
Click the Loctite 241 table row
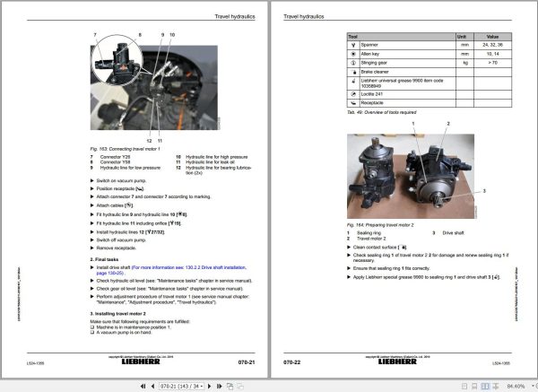click(x=430, y=94)
